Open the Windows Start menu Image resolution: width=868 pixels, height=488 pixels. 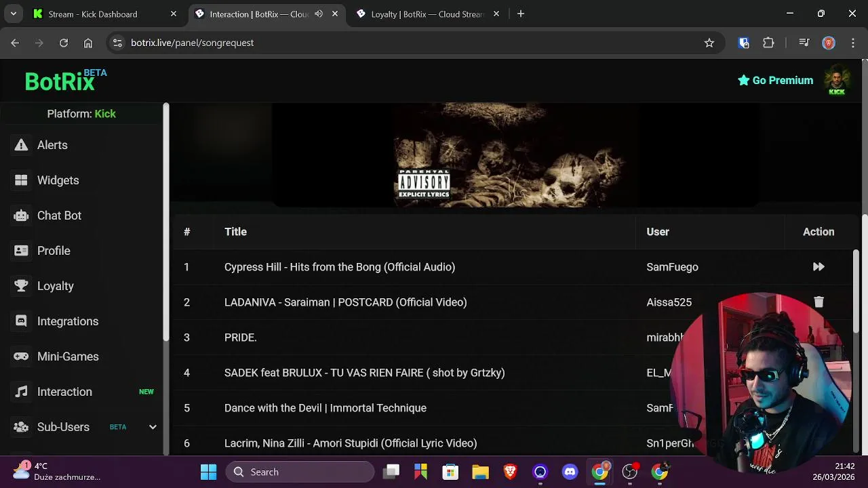tap(209, 472)
